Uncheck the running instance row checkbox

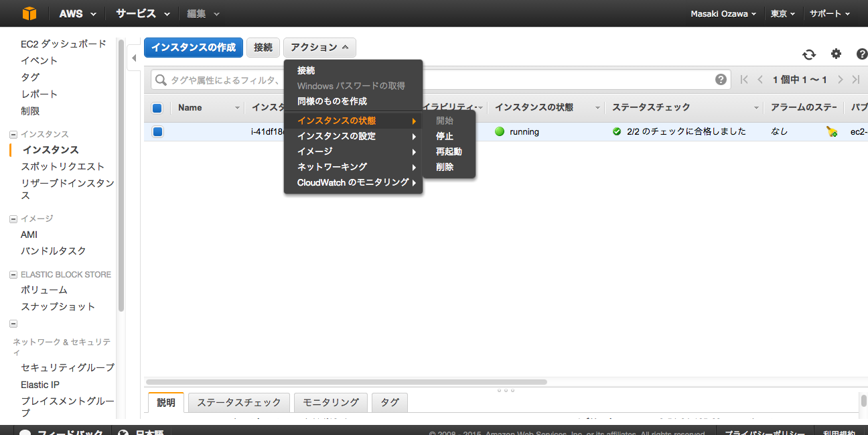(x=157, y=132)
